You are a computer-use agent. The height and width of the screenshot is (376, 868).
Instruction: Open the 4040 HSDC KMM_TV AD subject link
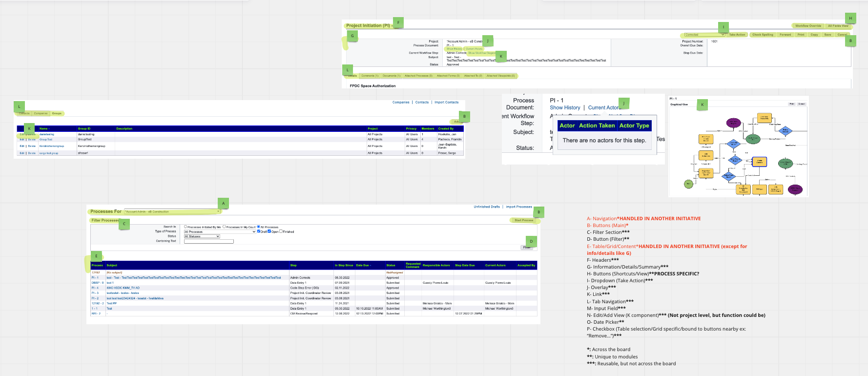point(123,288)
